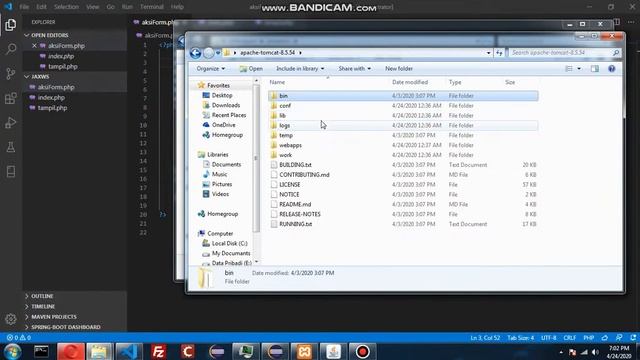Open VS Code Search view icon

point(11,49)
